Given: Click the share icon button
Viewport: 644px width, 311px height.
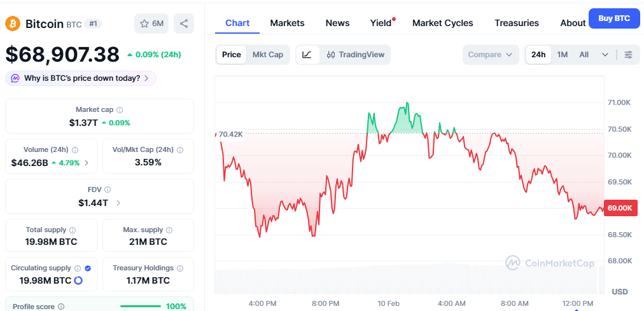Looking at the screenshot, I should pyautogui.click(x=184, y=24).
